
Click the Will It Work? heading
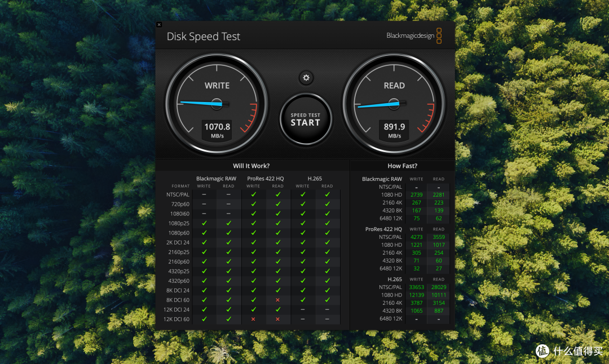click(251, 166)
